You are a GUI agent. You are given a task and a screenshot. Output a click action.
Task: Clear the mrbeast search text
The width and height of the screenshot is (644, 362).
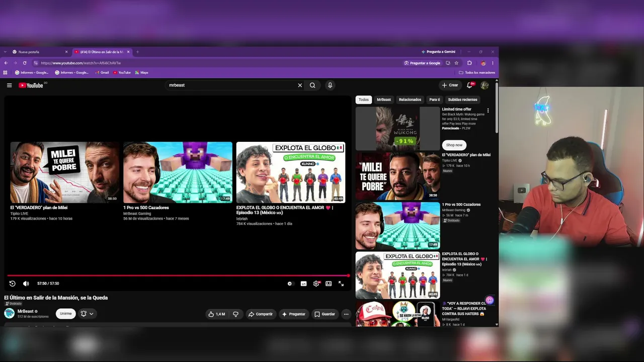tap(300, 85)
